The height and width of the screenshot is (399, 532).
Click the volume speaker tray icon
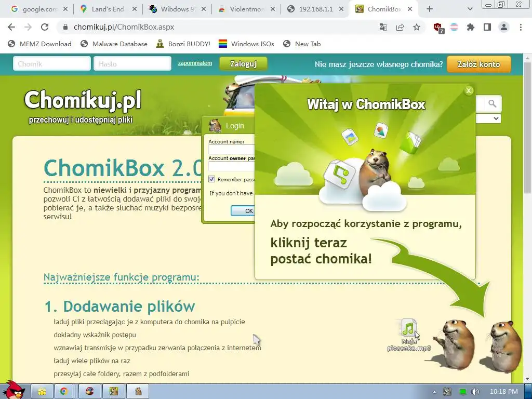475,392
